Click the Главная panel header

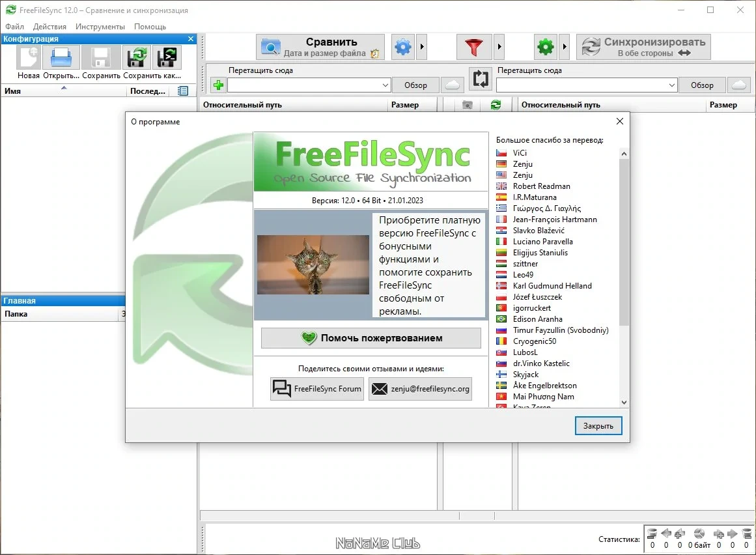tap(63, 300)
